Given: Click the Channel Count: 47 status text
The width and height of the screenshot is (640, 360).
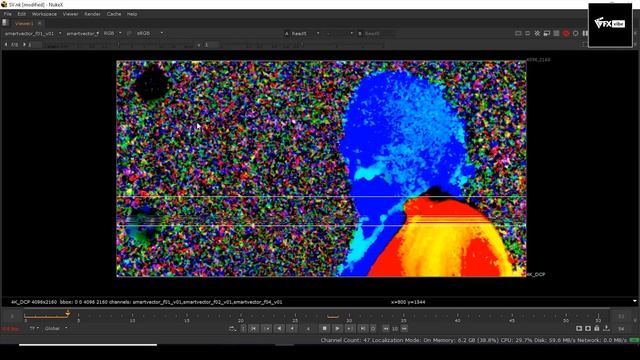Looking at the screenshot, I should point(345,340).
